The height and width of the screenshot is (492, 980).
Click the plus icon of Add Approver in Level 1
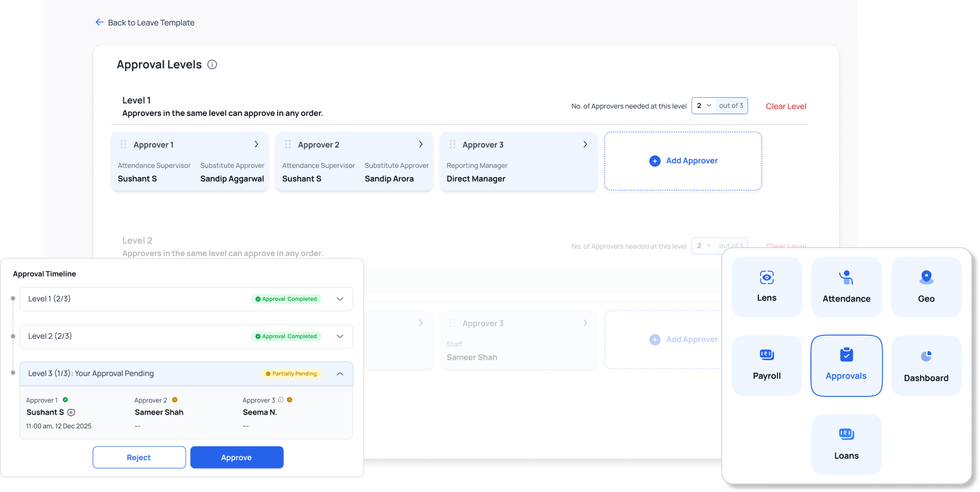coord(655,161)
